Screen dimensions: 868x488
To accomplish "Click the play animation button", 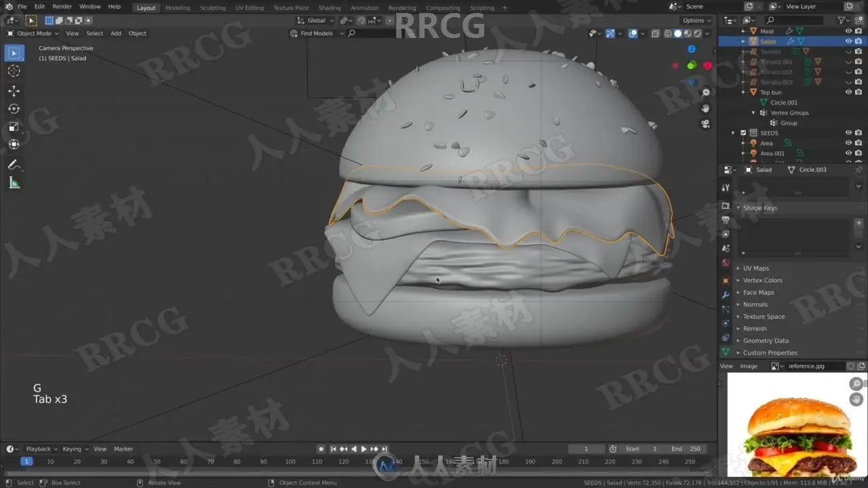I will (x=363, y=449).
